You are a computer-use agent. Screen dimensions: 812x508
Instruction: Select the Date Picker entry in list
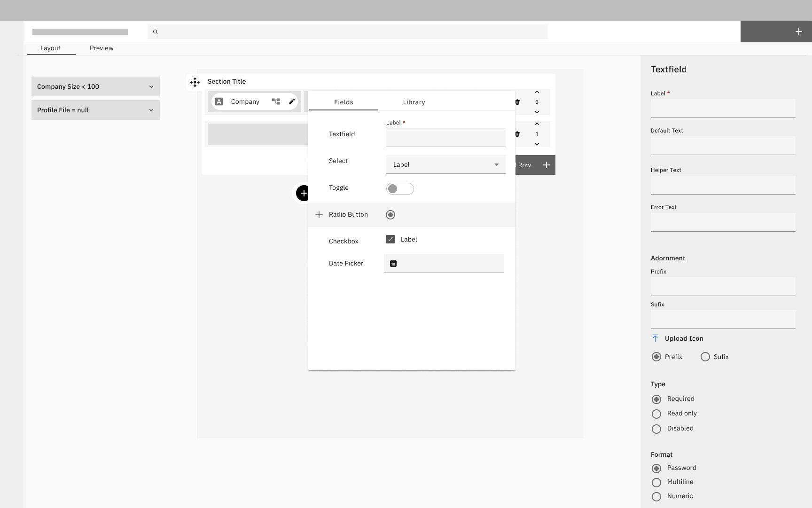point(346,263)
